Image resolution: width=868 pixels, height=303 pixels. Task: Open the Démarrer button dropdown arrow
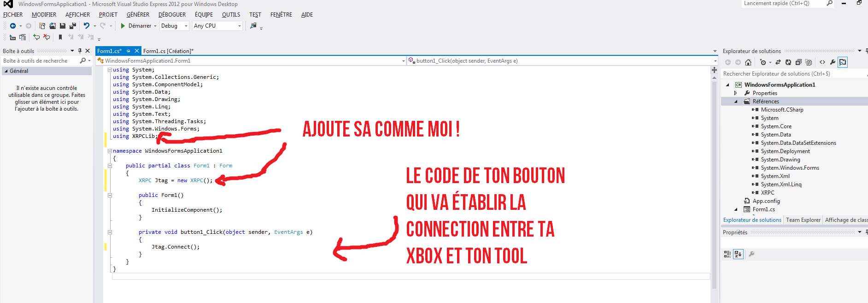155,26
